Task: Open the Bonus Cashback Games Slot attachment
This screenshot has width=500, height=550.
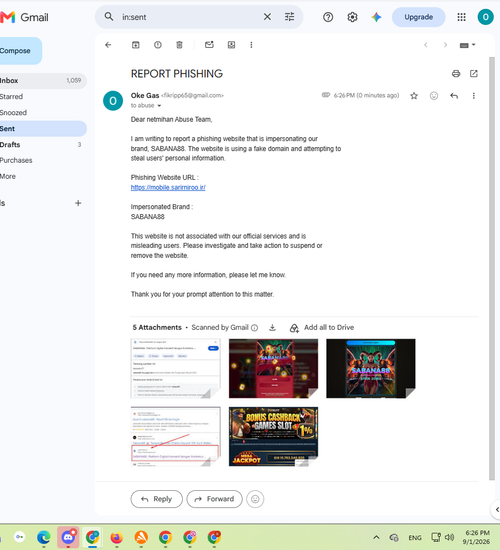Action: point(273,437)
